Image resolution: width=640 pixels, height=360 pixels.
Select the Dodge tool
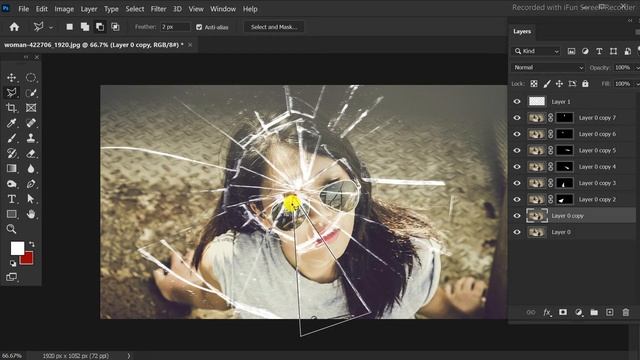tap(11, 184)
